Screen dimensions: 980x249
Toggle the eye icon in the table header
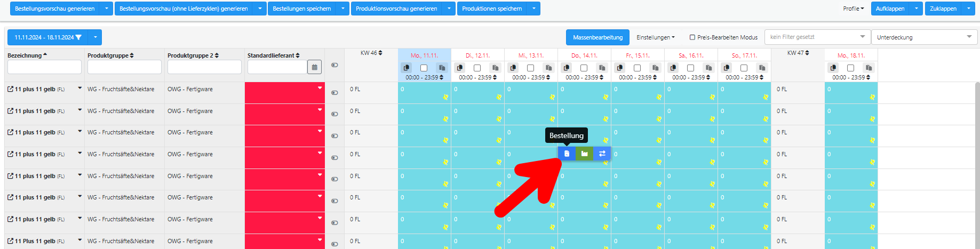334,65
